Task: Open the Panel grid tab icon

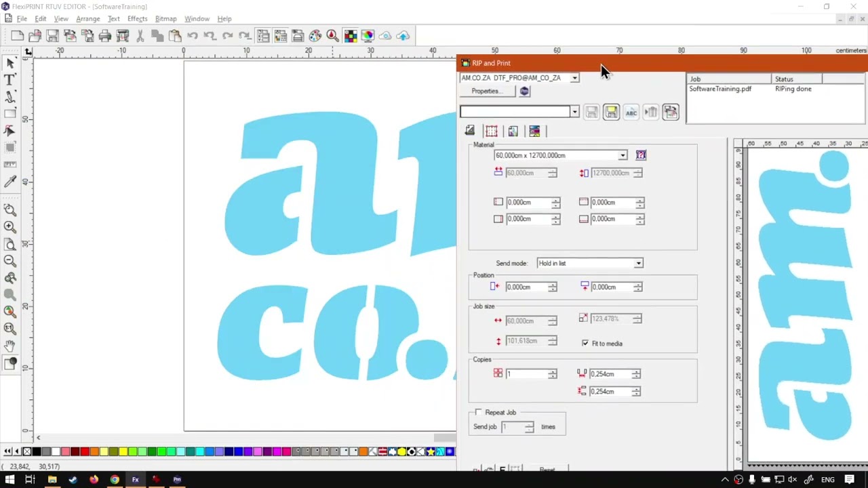Action: click(492, 131)
